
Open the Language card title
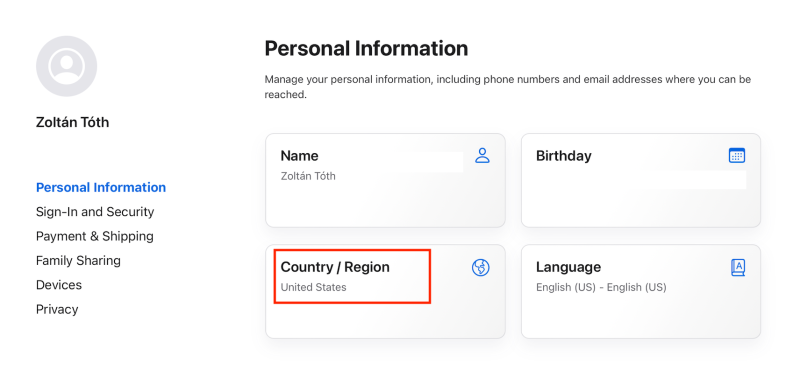[568, 267]
